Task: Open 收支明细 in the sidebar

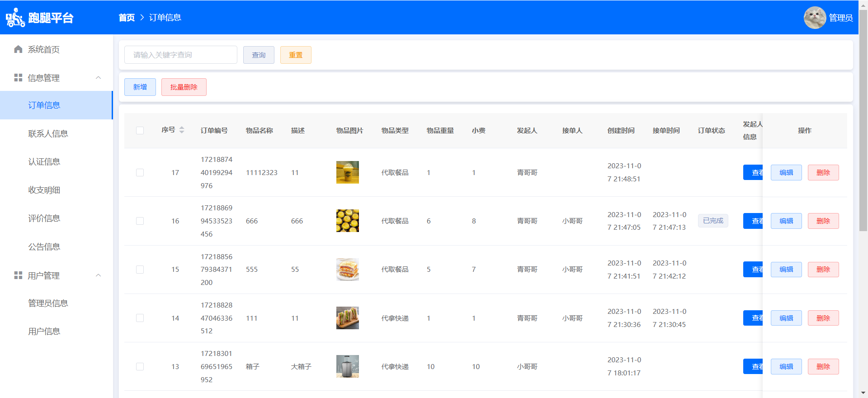Action: point(57,190)
